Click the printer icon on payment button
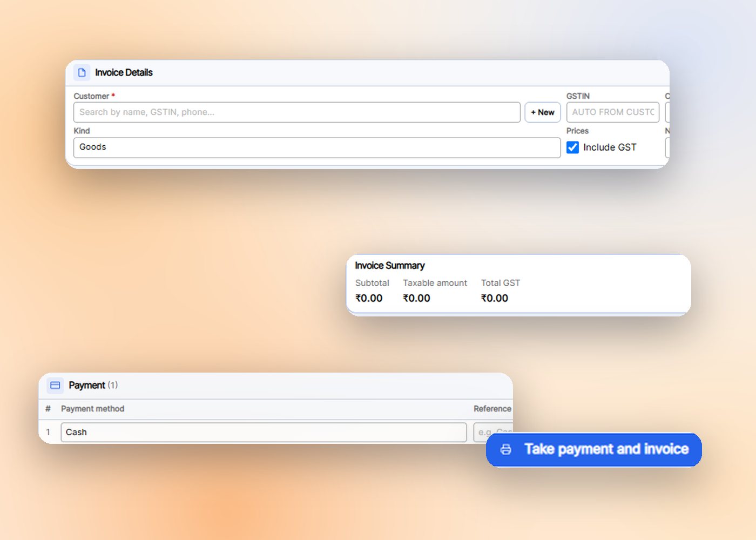 point(506,449)
